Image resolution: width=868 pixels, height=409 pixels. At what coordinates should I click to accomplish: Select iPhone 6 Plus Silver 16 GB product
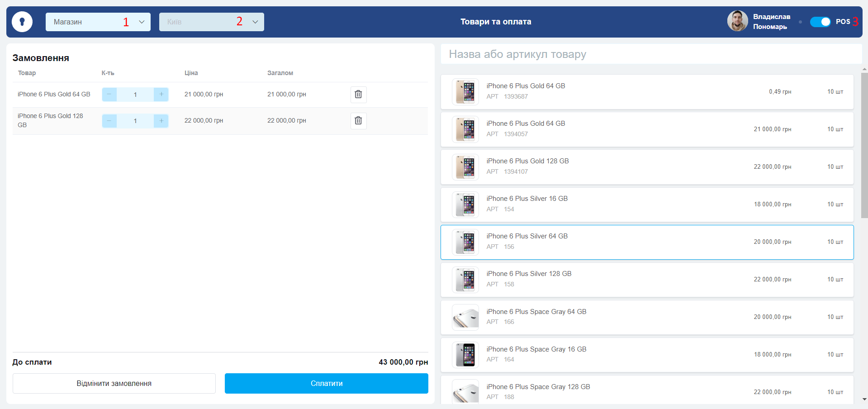(647, 204)
